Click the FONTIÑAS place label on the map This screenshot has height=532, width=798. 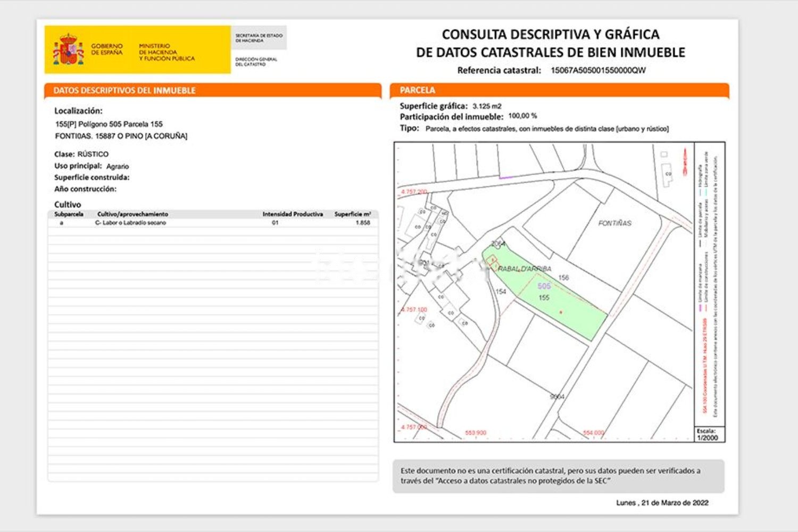614,223
